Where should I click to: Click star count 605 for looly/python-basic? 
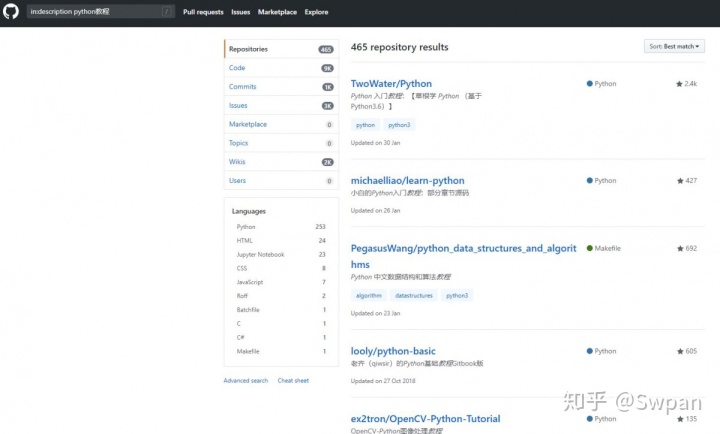(687, 351)
